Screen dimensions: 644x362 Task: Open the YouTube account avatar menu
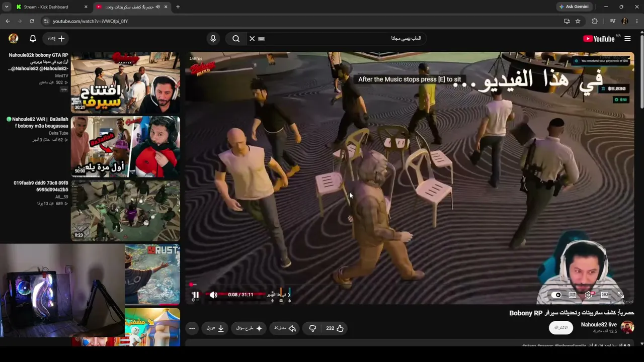14,39
